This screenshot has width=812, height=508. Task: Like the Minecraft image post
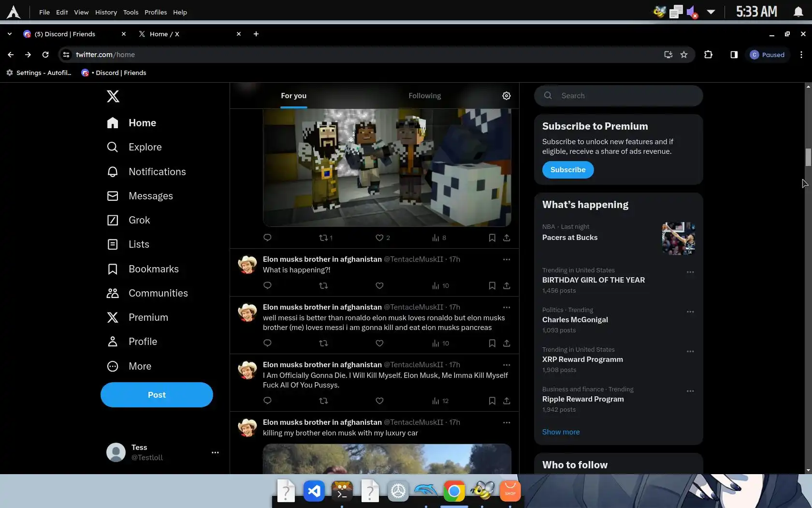coord(379,238)
